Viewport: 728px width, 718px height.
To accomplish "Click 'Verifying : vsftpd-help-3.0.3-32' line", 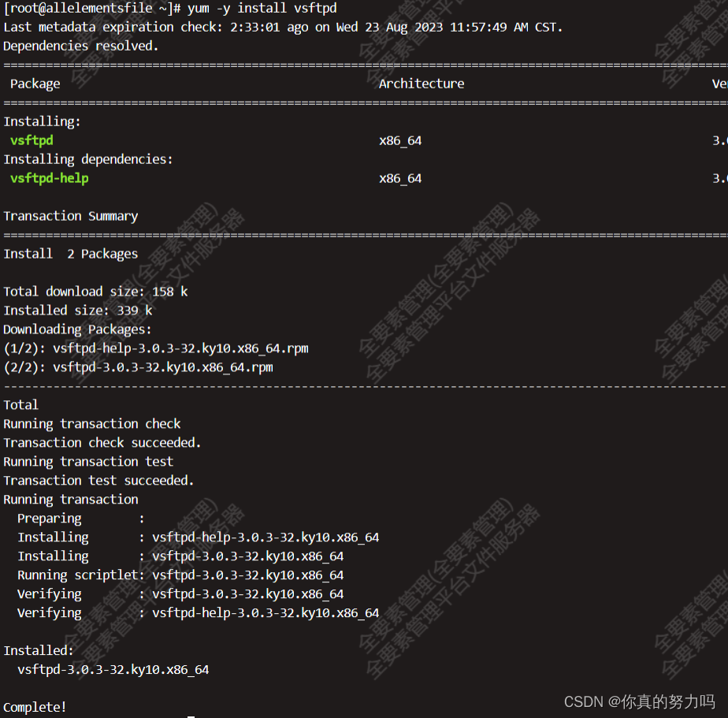I will (199, 613).
